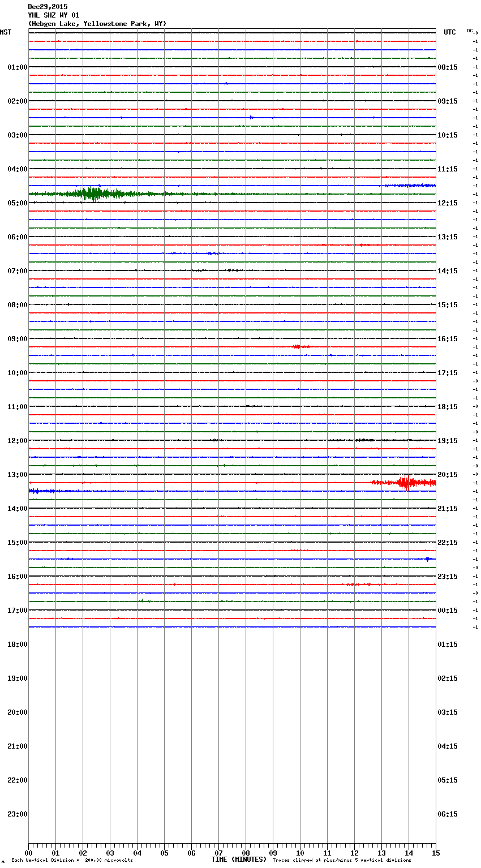Click the 15 minute label on the bottom axis
Image resolution: width=481 pixels, height=868 pixels.
point(436,853)
